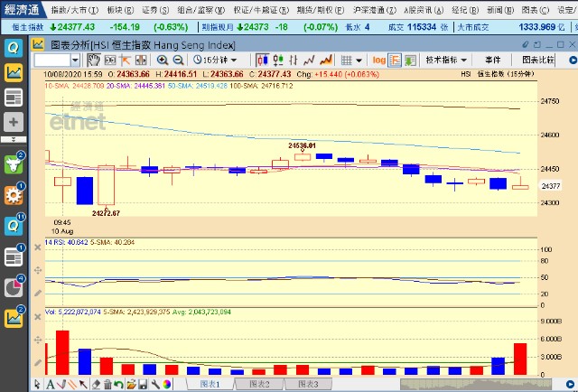Open the color wheel picker icon

click(x=166, y=385)
